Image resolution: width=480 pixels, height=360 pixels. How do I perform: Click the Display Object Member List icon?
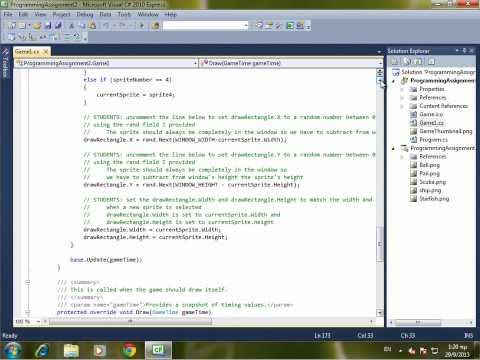(12, 36)
